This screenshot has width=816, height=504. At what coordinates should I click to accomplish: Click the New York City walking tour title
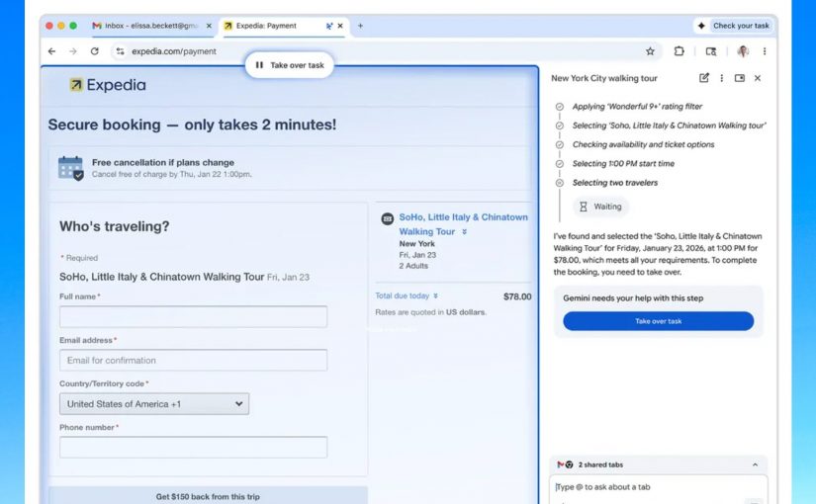(x=604, y=78)
